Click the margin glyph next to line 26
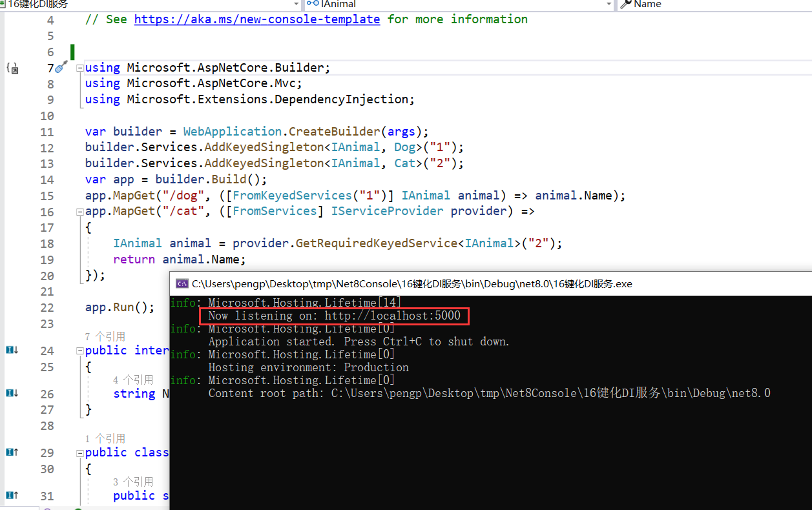This screenshot has width=812, height=510. coord(12,393)
